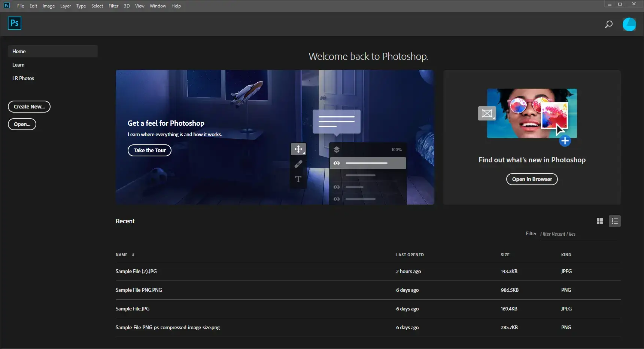Sort by KIND column header
Viewport: 644px width, 349px height.
pyautogui.click(x=566, y=255)
